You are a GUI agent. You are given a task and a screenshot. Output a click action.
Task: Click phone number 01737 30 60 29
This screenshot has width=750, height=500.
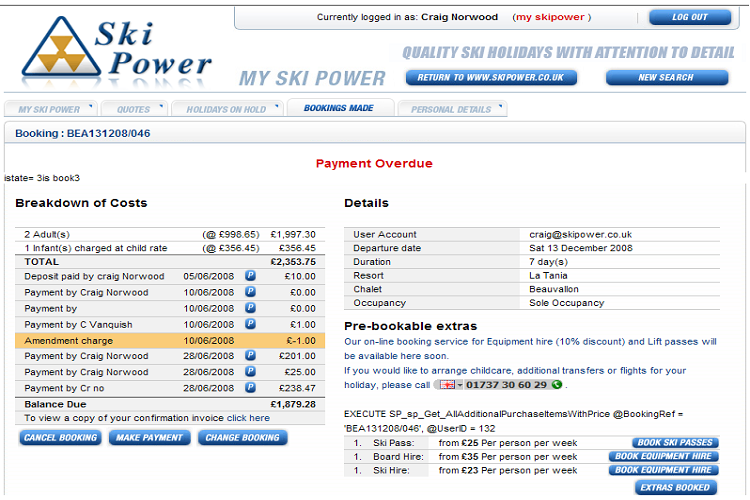click(506, 385)
